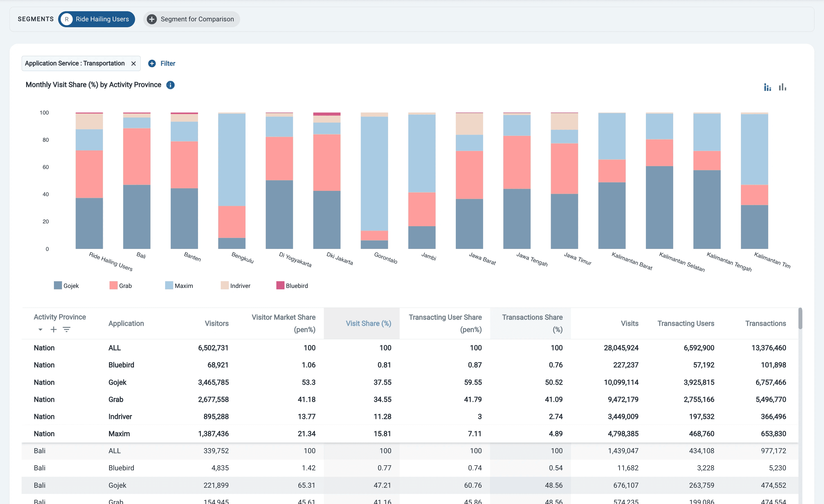Click the Bali ALL row visitors 339,752
The height and width of the screenshot is (504, 824).
tap(216, 450)
